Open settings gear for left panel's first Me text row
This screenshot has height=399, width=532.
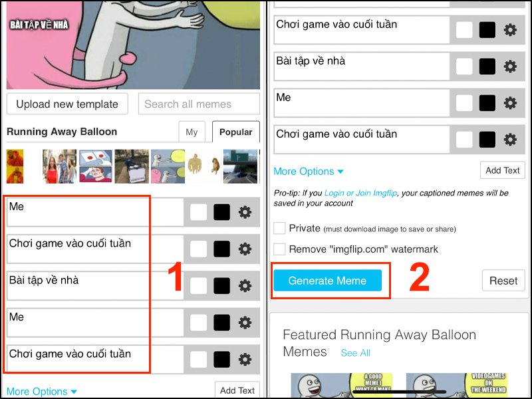coord(245,212)
